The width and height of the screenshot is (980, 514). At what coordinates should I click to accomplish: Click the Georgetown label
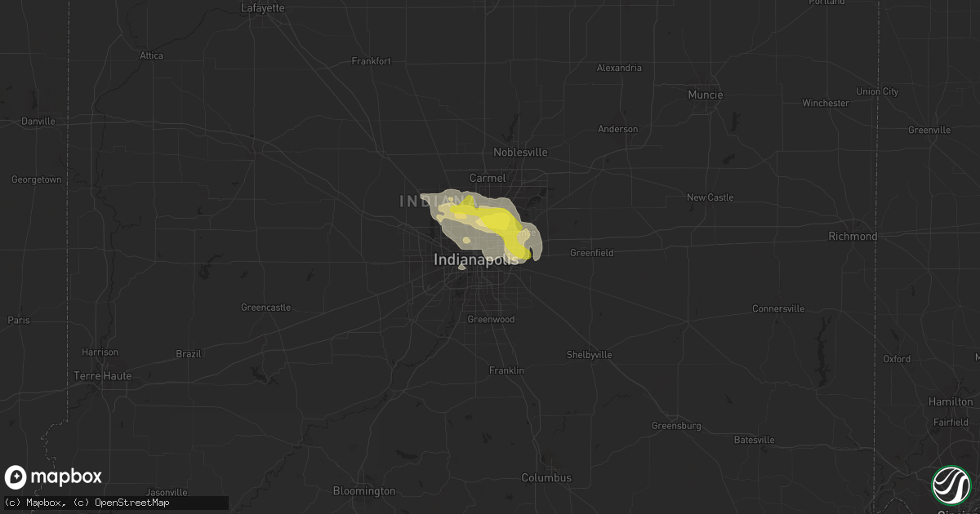click(36, 179)
